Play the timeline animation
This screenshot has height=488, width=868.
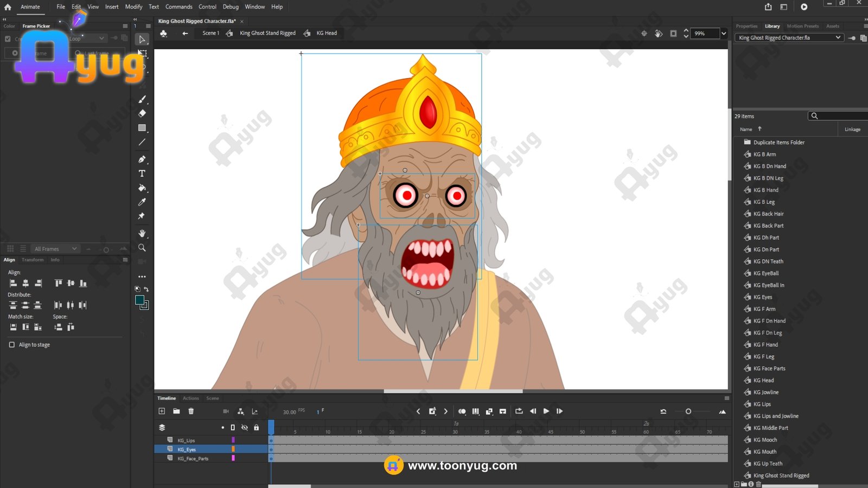[546, 411]
